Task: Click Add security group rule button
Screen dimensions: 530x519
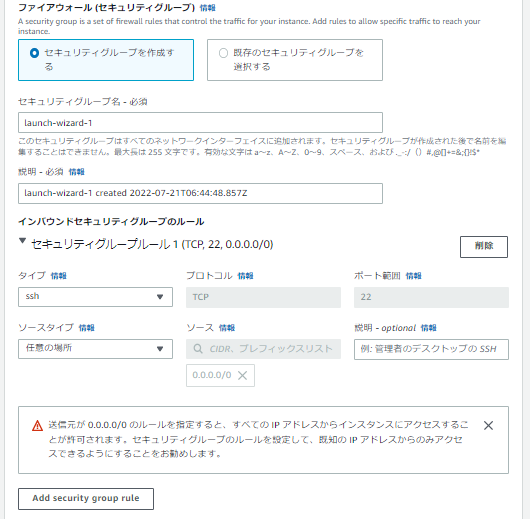Action: click(86, 499)
